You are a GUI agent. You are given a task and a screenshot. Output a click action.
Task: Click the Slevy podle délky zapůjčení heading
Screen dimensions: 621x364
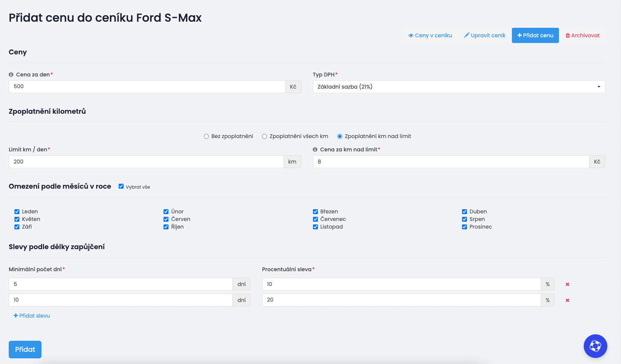coord(57,247)
